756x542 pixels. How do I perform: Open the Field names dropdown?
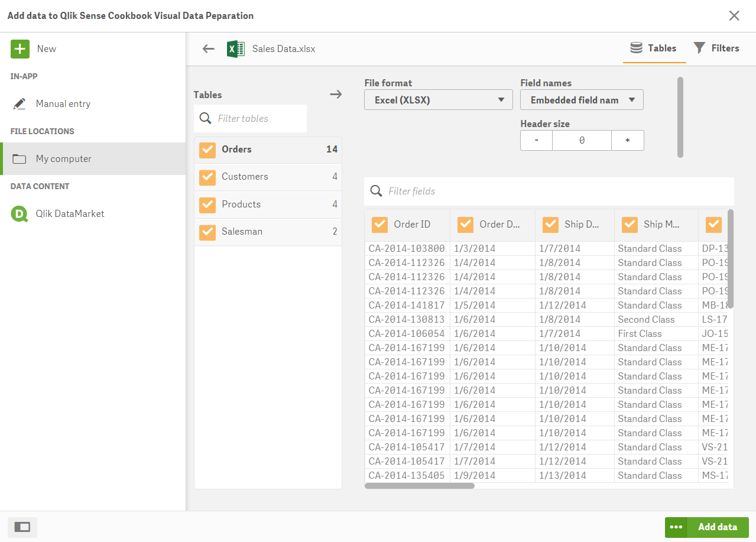[x=582, y=100]
